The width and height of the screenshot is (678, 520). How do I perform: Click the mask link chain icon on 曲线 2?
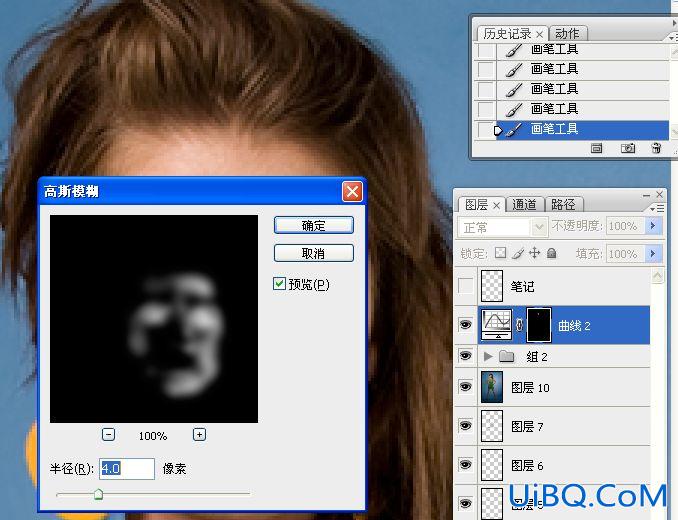[x=519, y=325]
